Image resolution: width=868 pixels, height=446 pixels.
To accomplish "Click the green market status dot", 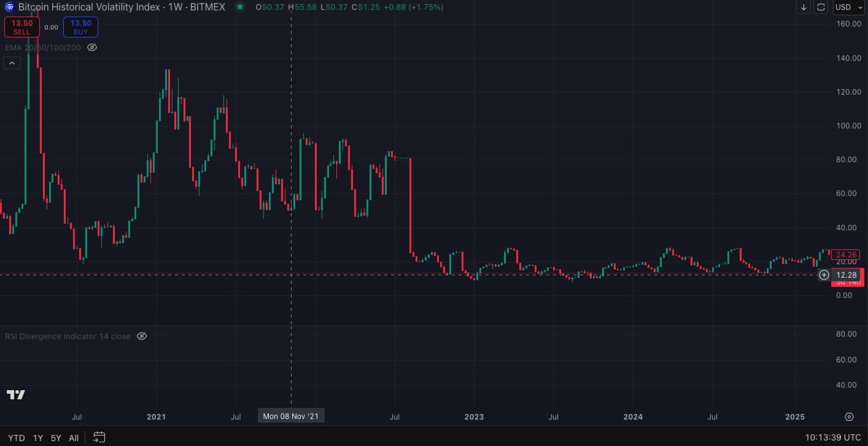I will pyautogui.click(x=239, y=7).
